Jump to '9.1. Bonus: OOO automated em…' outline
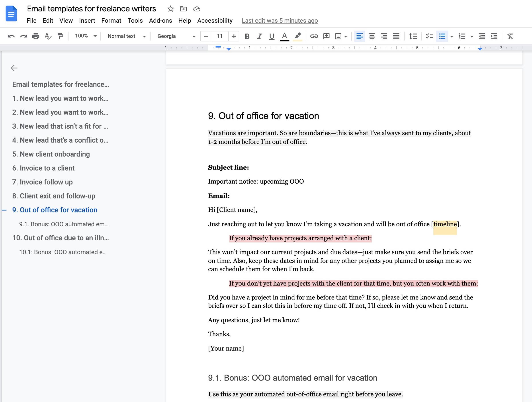532x402 pixels. (x=64, y=224)
